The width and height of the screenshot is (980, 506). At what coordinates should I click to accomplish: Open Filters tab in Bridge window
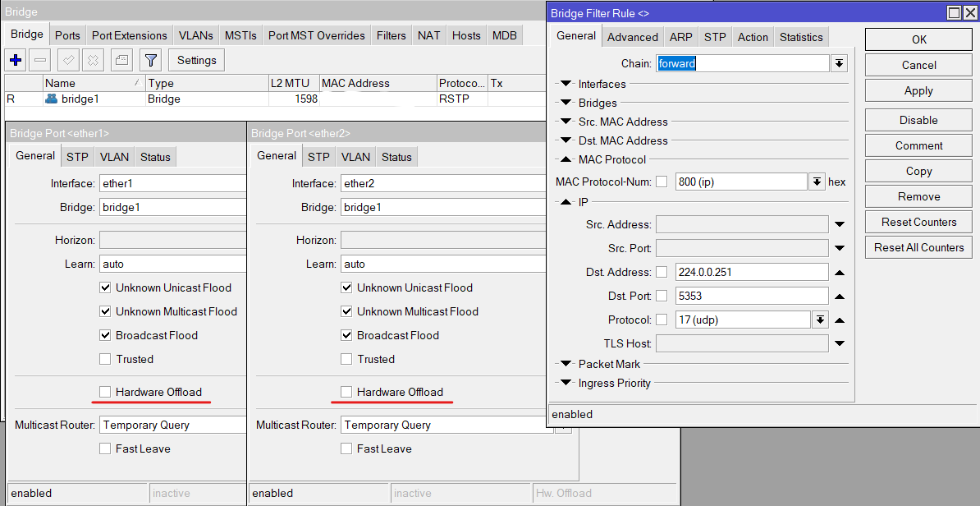392,35
